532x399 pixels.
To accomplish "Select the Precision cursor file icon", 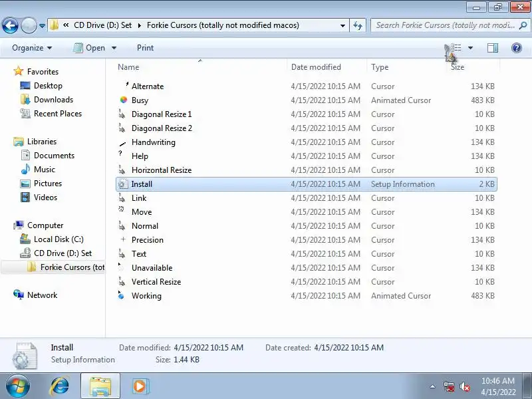I will point(123,239).
